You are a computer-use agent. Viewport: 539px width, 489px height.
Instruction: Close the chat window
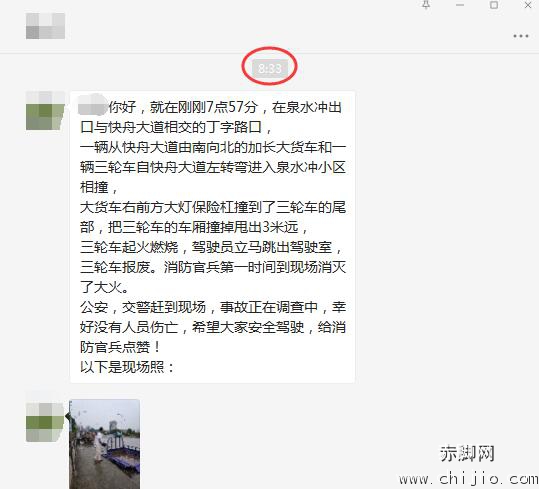(x=528, y=5)
